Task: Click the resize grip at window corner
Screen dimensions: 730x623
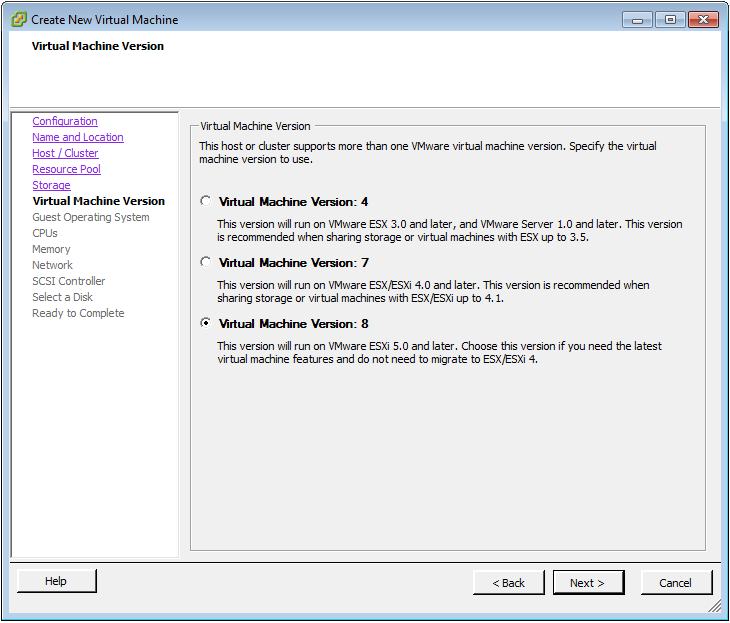Action: tap(714, 605)
